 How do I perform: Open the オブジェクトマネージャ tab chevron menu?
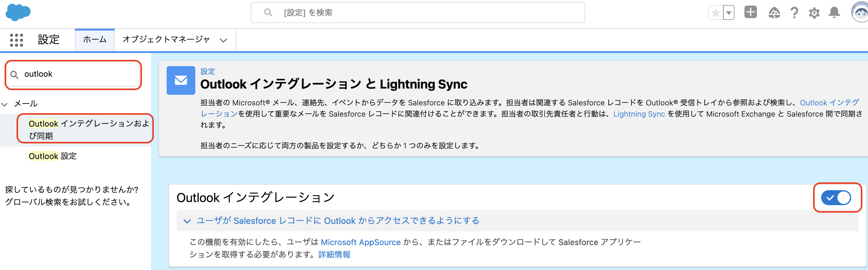pos(223,41)
